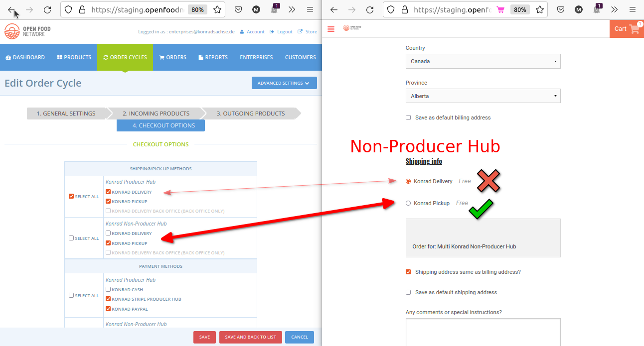
Task: Select the Konrad Delivery shipping radio button
Action: point(408,181)
